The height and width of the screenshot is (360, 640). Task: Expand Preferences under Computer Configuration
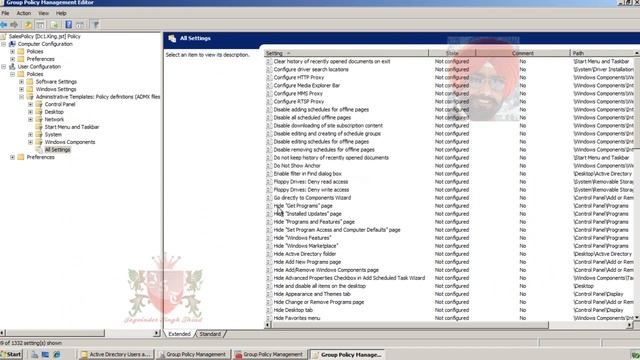[13, 59]
